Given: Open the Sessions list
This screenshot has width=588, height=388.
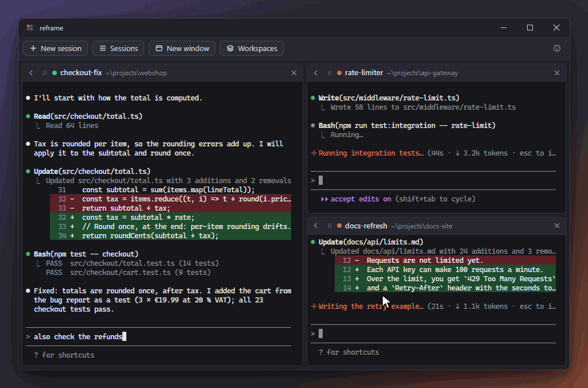Looking at the screenshot, I should [118, 48].
